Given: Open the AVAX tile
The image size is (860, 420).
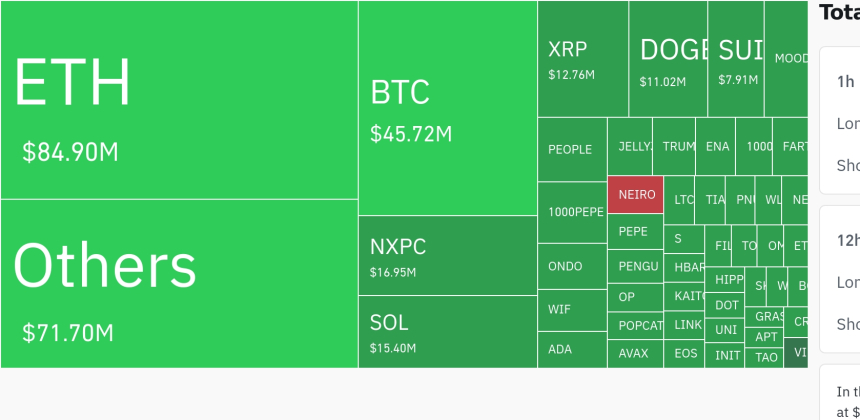Looking at the screenshot, I should click(636, 354).
